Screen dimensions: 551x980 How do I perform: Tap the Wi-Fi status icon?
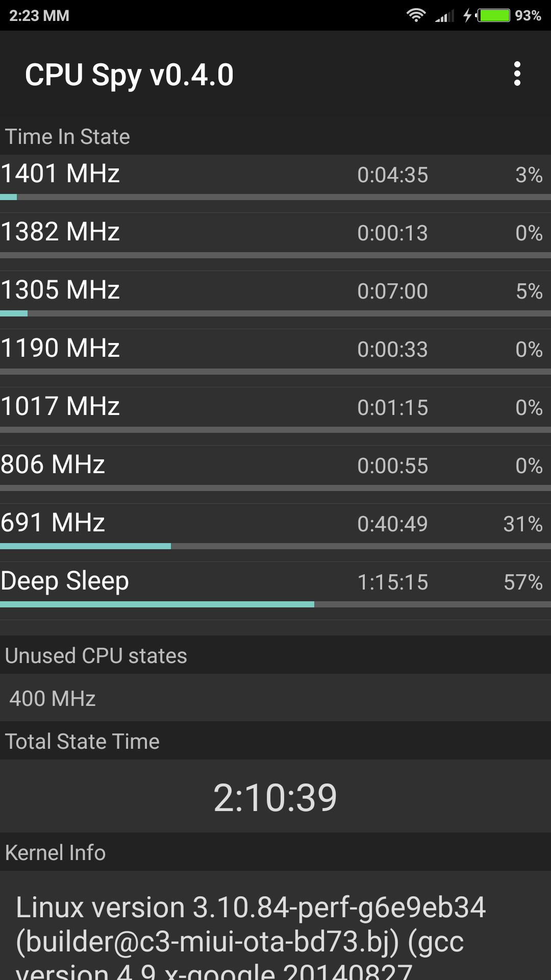416,16
